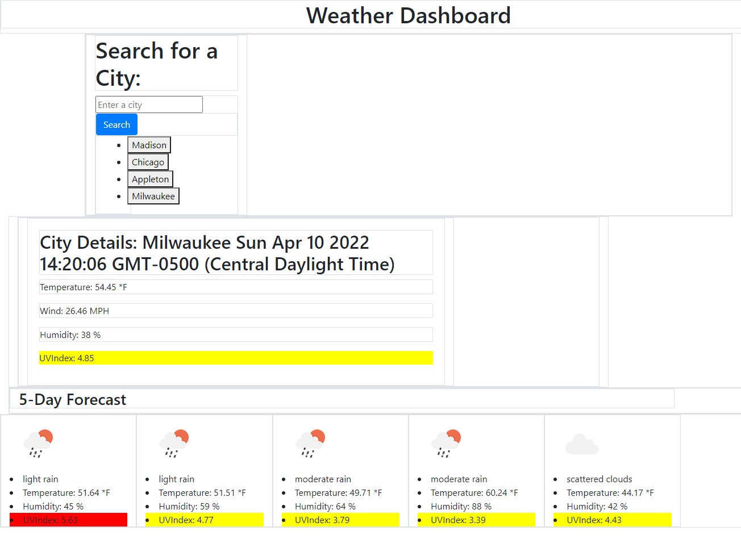Click the Humidity 38 percent detail row
The height and width of the screenshot is (560, 741).
[236, 335]
